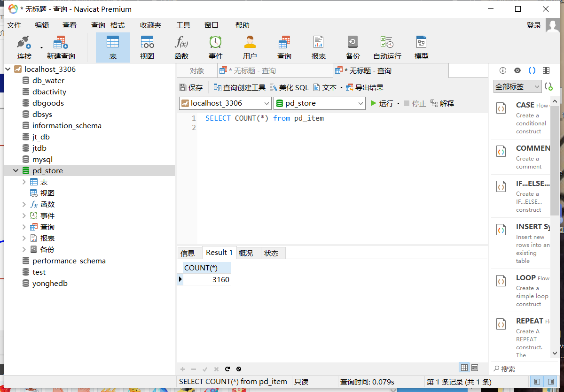Add a new snippet with plus icon
564x392 pixels.
[548, 86]
